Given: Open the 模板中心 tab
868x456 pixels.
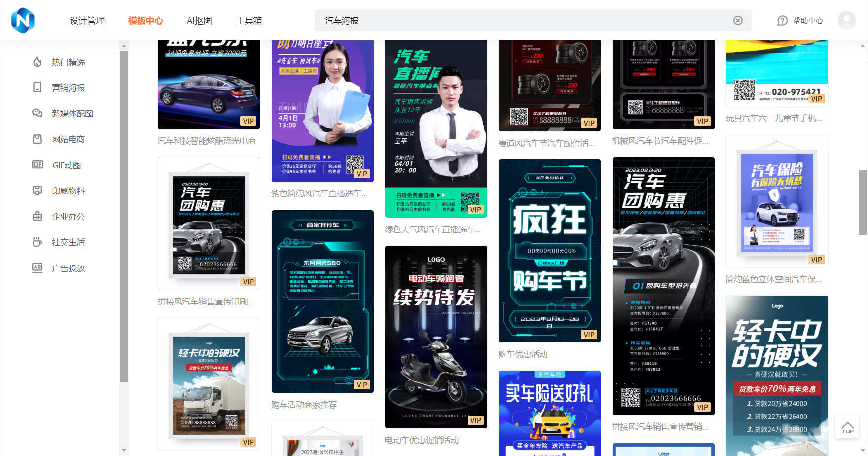Looking at the screenshot, I should (x=145, y=21).
